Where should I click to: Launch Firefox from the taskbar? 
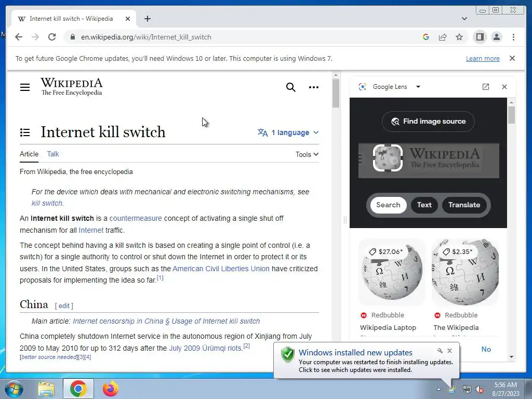coord(111,389)
